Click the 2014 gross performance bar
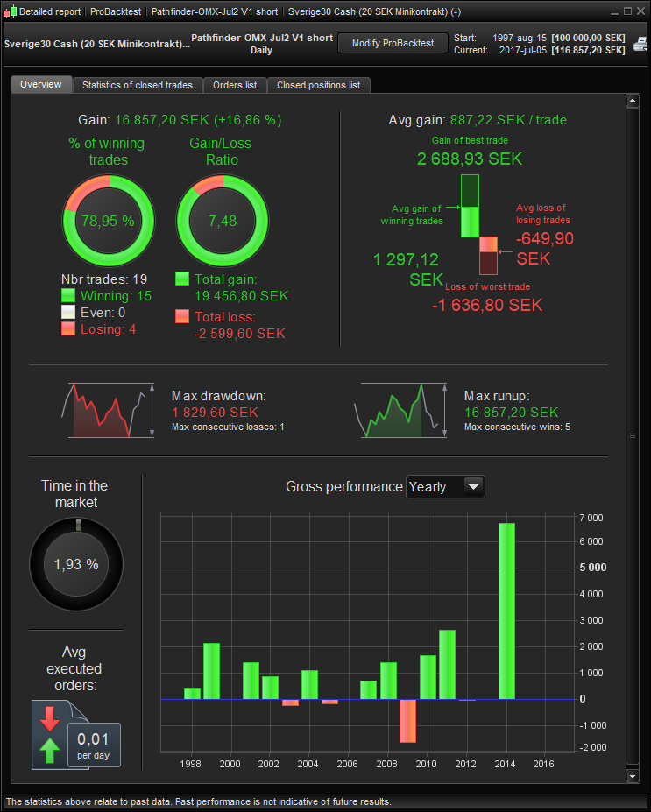Image resolution: width=651 pixels, height=812 pixels. [506, 611]
